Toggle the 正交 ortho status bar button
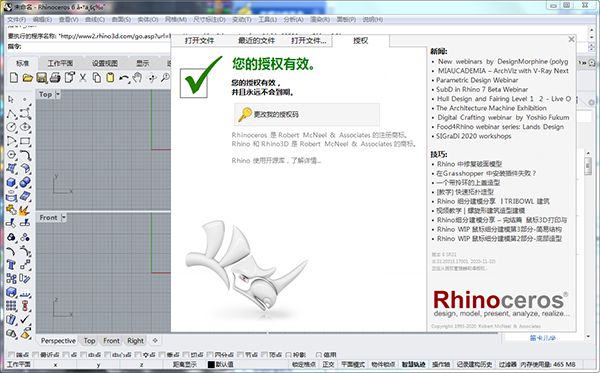Image resolution: width=600 pixels, height=373 pixels. pos(328,365)
